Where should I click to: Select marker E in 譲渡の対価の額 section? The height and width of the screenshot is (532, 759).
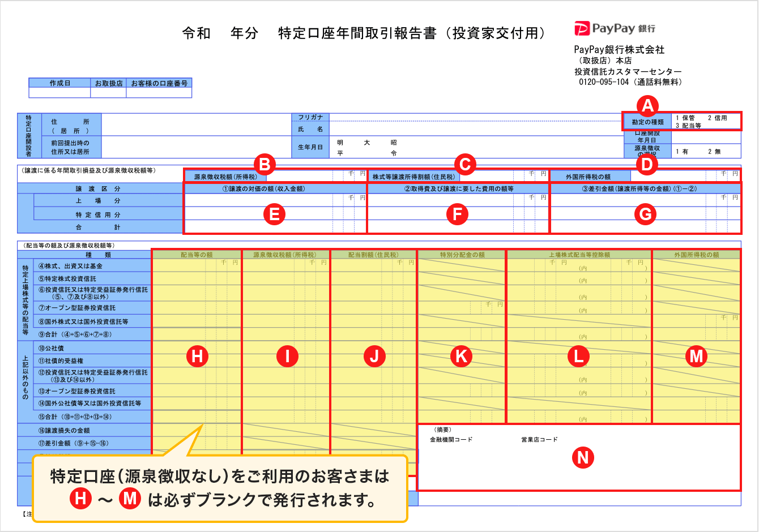[275, 214]
